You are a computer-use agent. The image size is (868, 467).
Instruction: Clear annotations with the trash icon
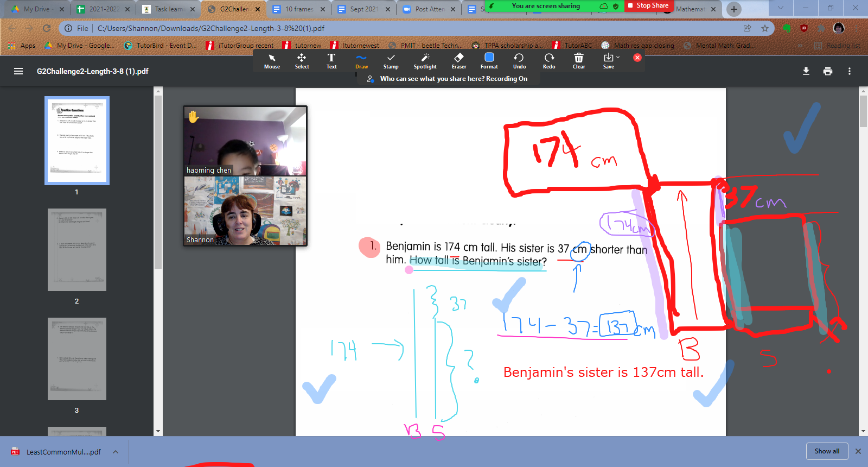pos(579,61)
